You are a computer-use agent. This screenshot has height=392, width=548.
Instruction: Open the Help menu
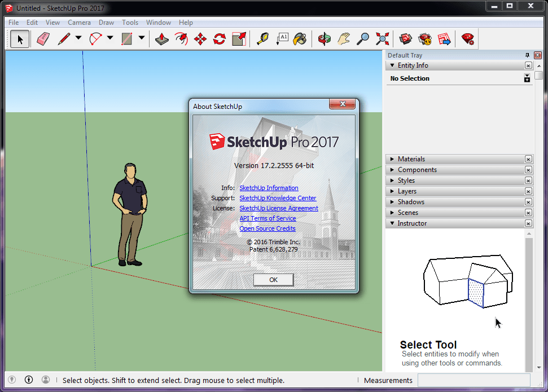coord(186,23)
